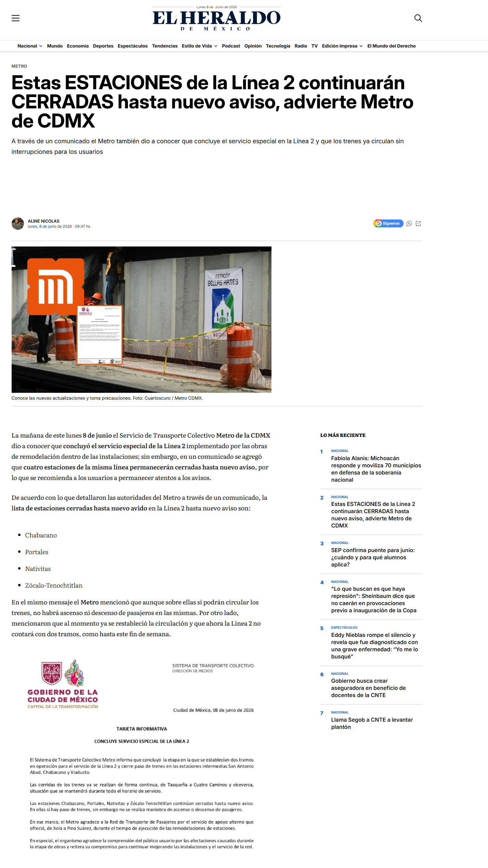Click the article headline about Línea 2
Screen dimensions: 488x868
point(212,102)
